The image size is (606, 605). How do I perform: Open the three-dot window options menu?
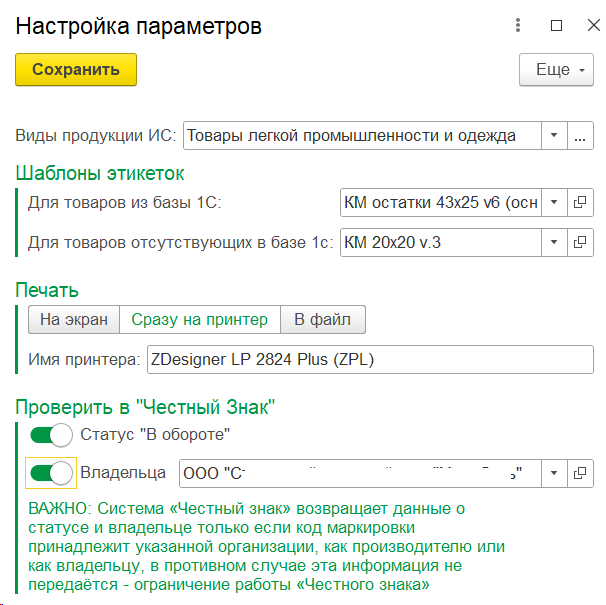pos(518,26)
